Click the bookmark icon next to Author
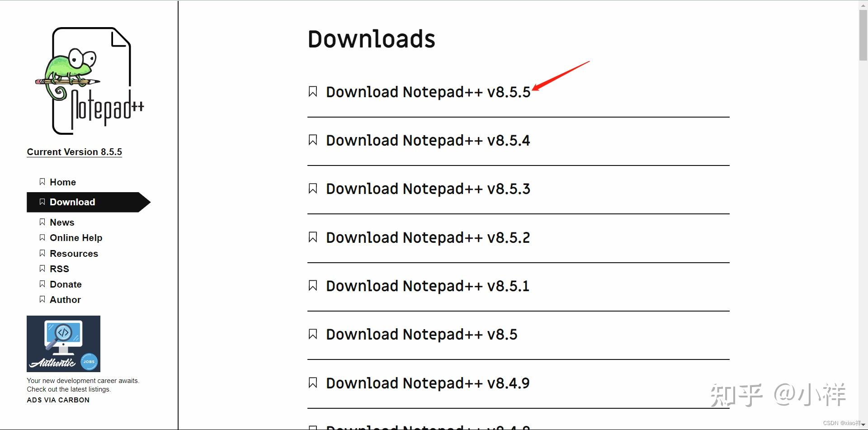This screenshot has height=430, width=868. tap(42, 299)
